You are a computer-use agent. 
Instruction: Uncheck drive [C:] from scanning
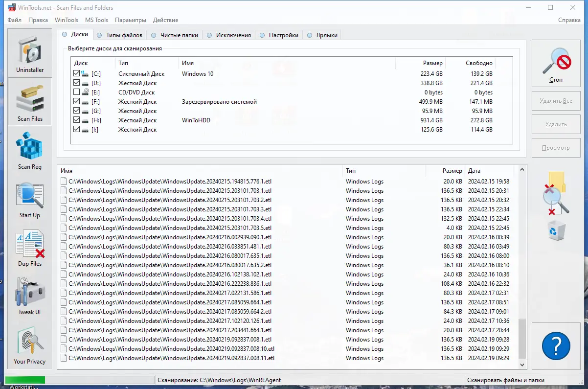(77, 73)
